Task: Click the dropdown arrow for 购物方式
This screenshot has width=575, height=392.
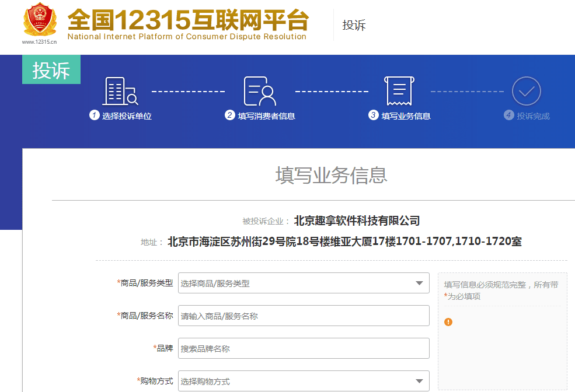Action: [419, 381]
